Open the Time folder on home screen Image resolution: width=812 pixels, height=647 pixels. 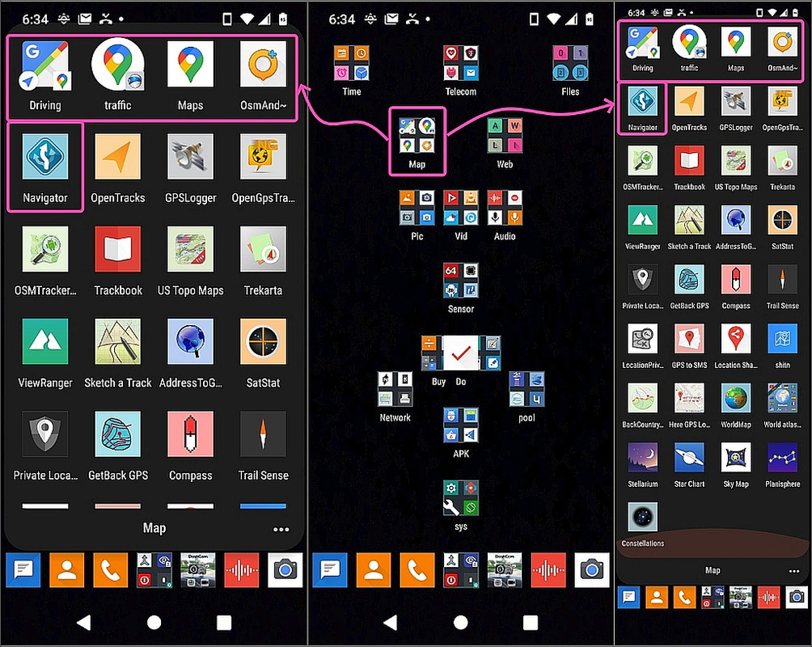coord(351,63)
